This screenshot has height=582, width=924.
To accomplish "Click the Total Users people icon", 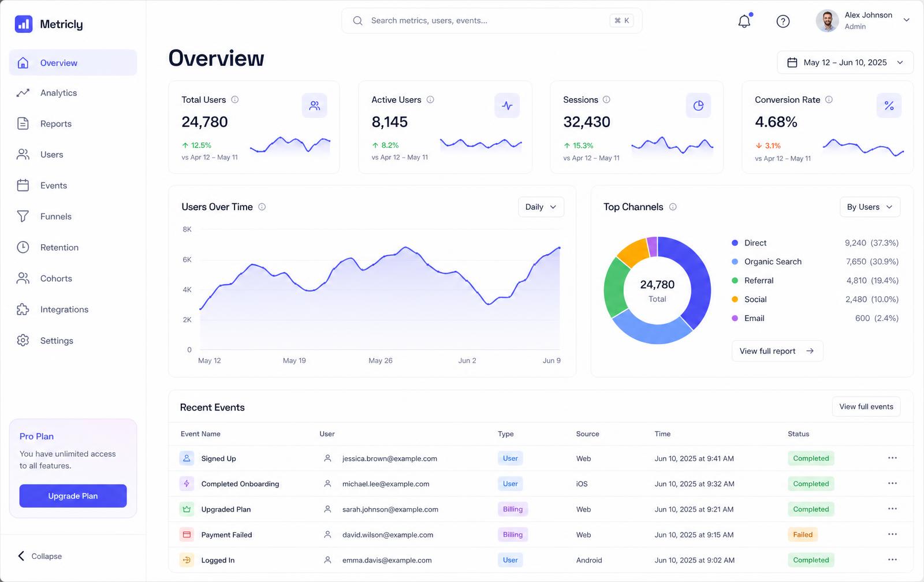I will click(315, 106).
